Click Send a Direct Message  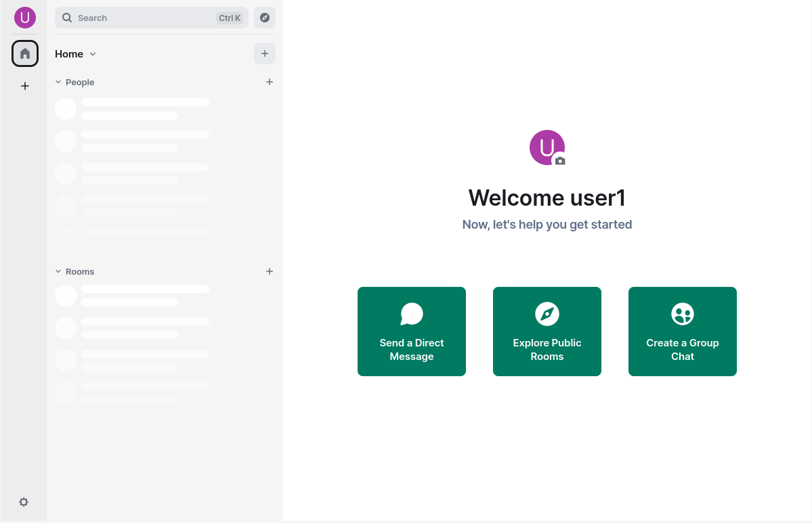[412, 332]
